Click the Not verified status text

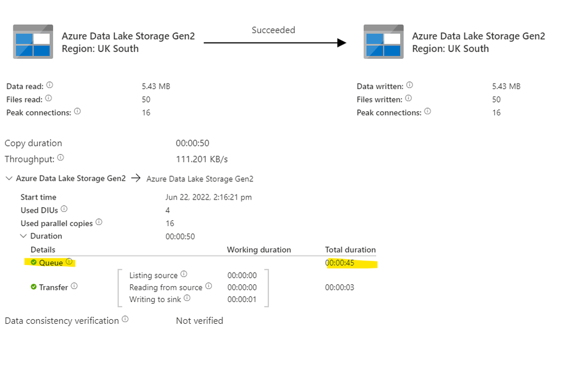click(x=200, y=321)
